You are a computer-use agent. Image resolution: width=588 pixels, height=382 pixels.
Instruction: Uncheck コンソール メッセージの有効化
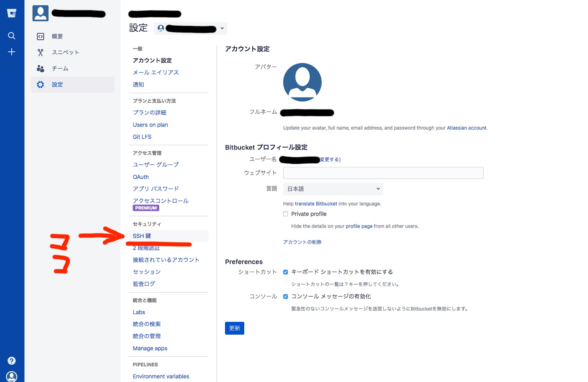click(x=285, y=296)
